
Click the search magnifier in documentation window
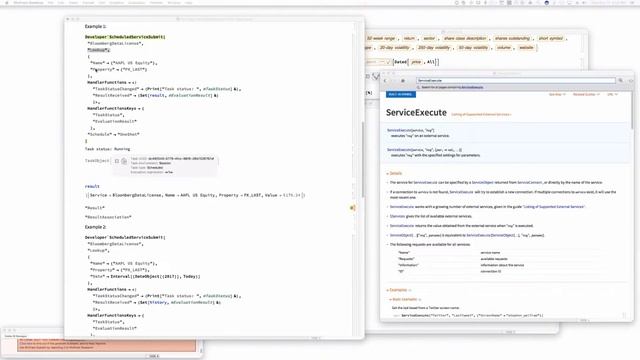(x=621, y=80)
